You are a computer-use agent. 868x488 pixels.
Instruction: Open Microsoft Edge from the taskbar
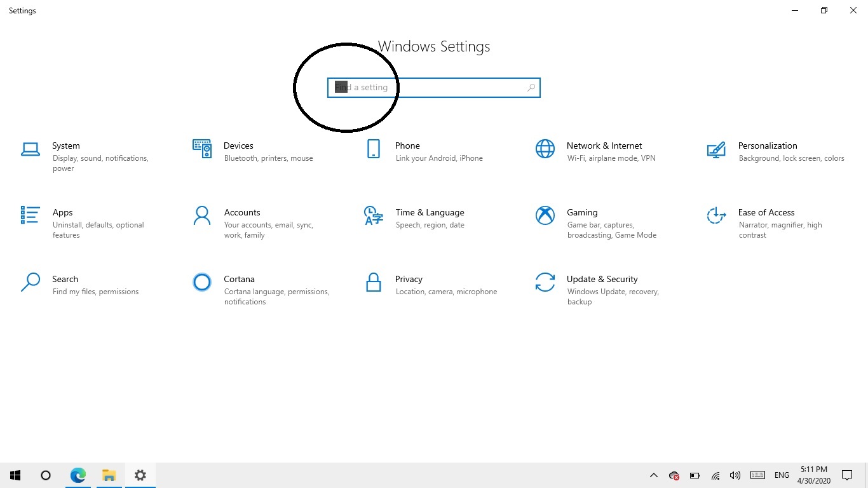(78, 475)
